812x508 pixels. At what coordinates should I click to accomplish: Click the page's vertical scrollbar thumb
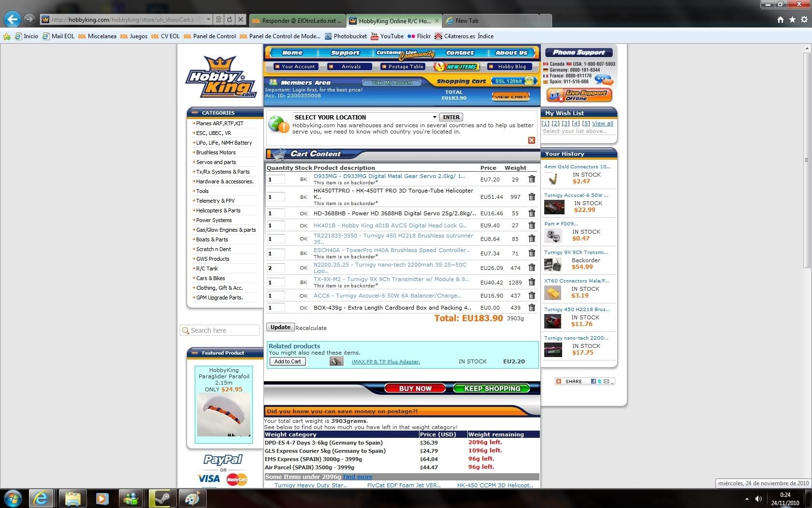pyautogui.click(x=807, y=160)
